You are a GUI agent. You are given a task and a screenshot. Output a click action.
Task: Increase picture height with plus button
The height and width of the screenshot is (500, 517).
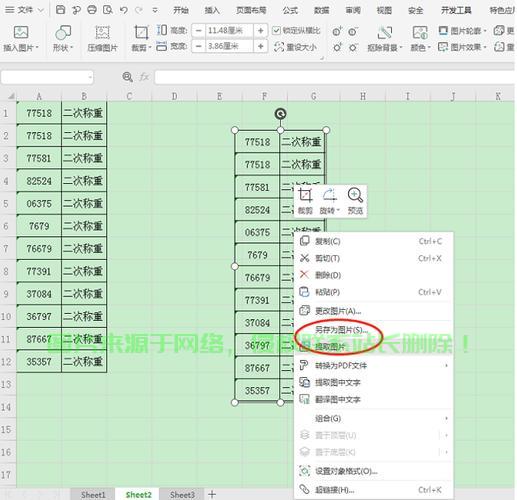(x=261, y=31)
